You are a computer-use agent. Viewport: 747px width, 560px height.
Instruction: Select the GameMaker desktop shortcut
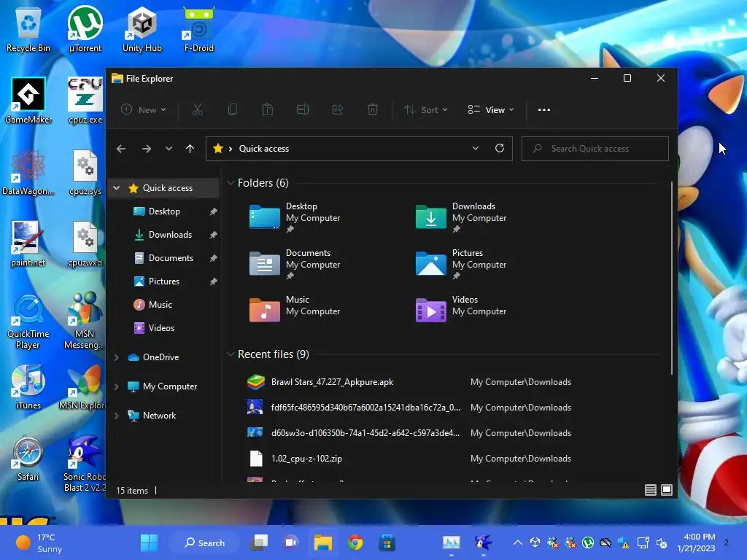pos(28,101)
